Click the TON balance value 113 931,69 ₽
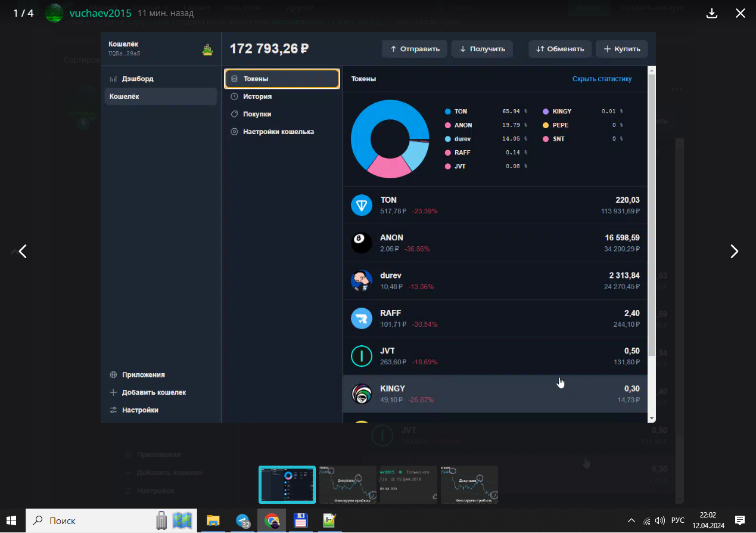The height and width of the screenshot is (533, 756). pyautogui.click(x=620, y=211)
